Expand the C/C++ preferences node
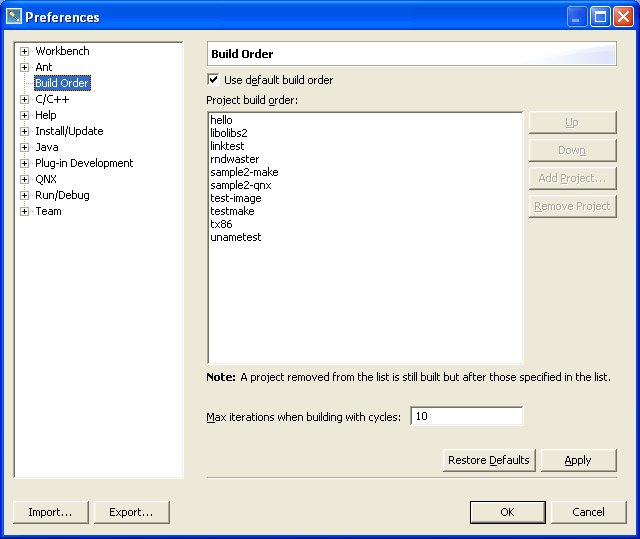The image size is (640, 539). (x=24, y=99)
